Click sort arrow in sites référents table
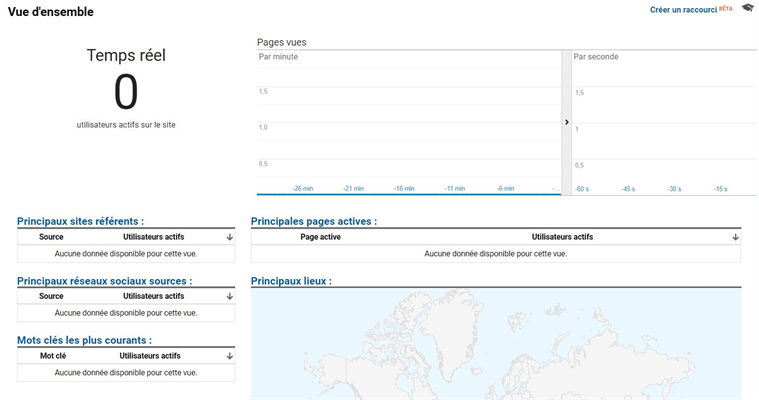 (229, 237)
